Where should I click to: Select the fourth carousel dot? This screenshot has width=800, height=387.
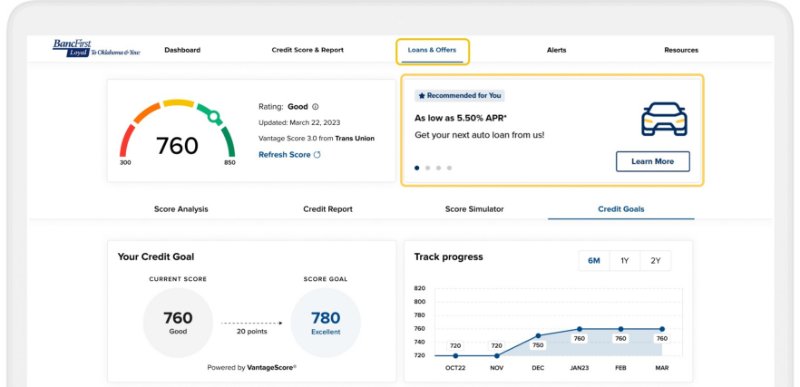tap(449, 168)
